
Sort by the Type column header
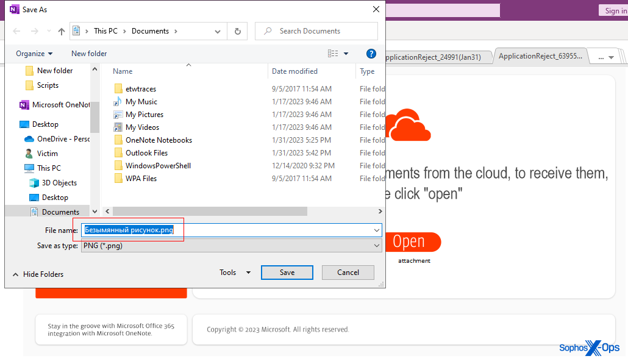click(367, 71)
